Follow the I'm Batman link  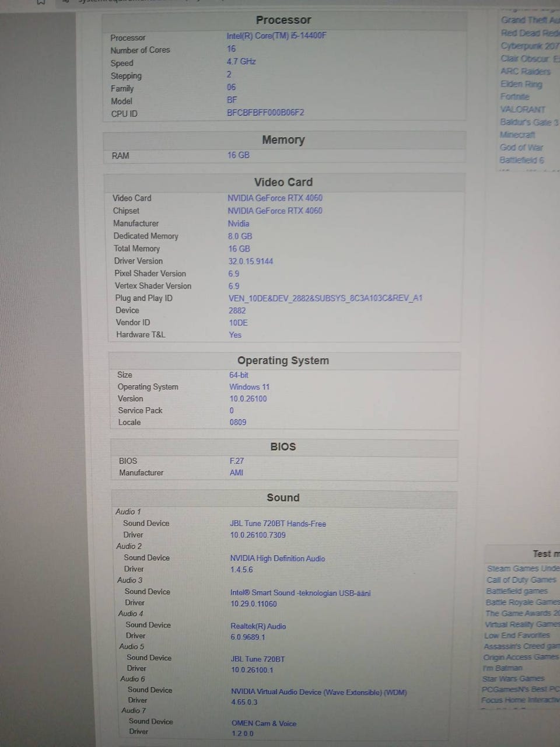click(x=502, y=668)
